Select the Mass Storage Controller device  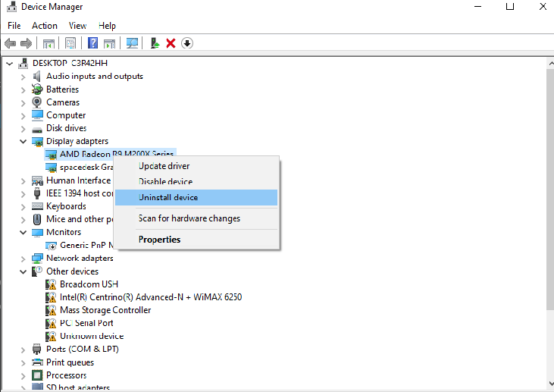point(105,310)
